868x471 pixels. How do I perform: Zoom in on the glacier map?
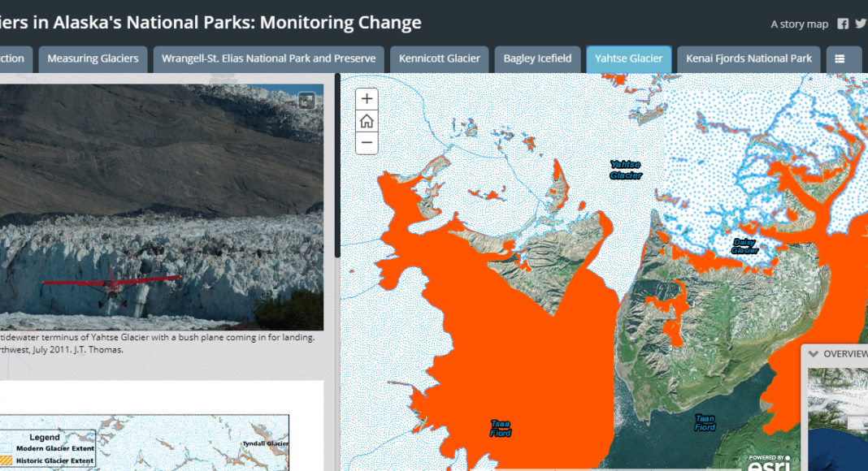[x=367, y=99]
